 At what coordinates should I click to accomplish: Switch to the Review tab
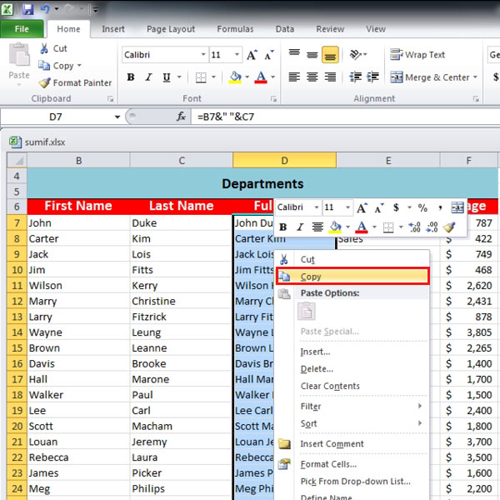coord(330,29)
